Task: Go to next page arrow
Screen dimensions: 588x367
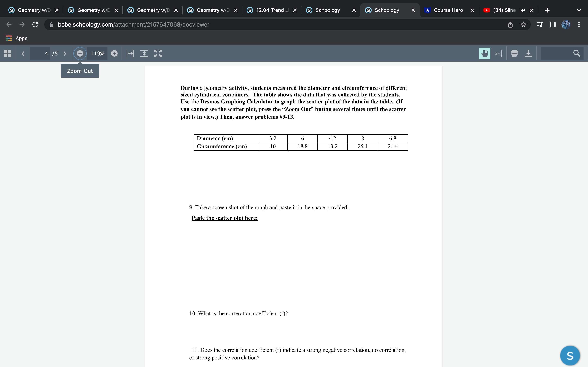Action: [x=65, y=53]
